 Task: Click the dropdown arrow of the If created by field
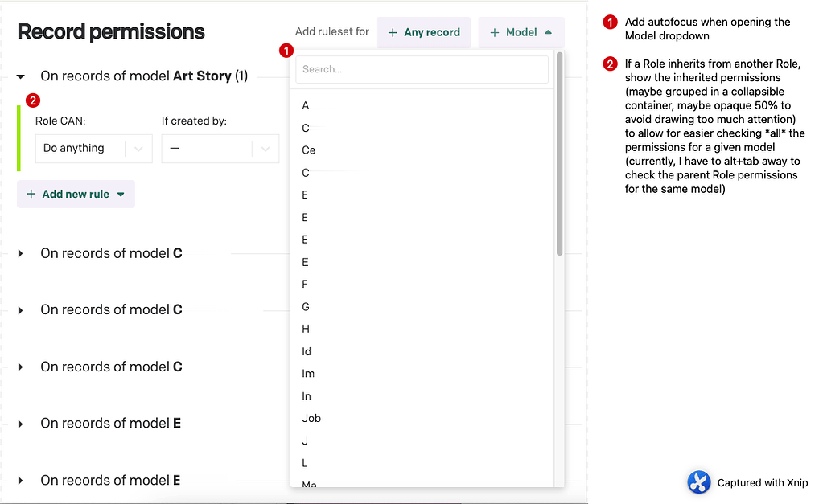point(266,149)
